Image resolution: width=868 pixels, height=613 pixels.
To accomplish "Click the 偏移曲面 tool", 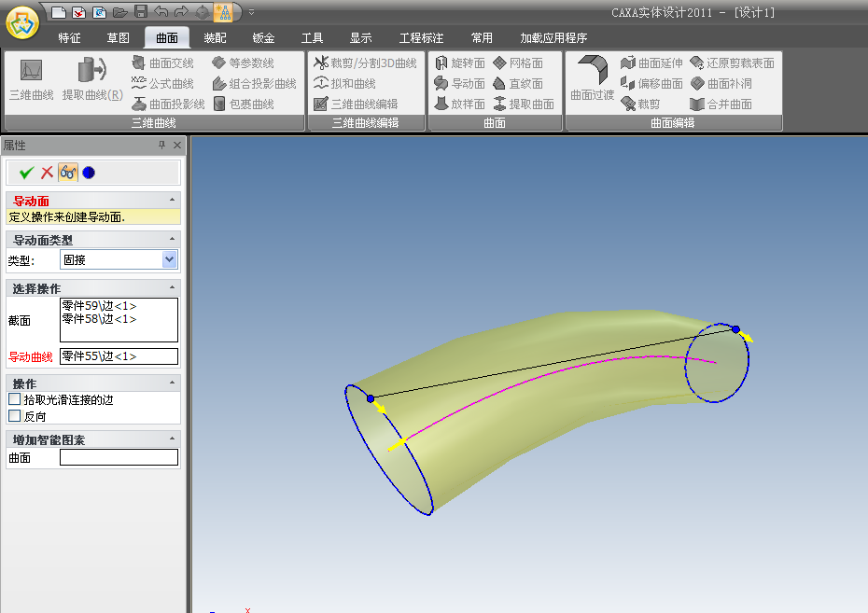I will [x=651, y=84].
